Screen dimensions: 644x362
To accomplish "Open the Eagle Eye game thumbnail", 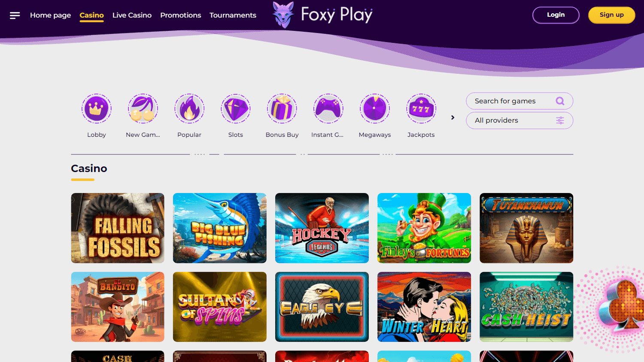I will click(x=322, y=307).
